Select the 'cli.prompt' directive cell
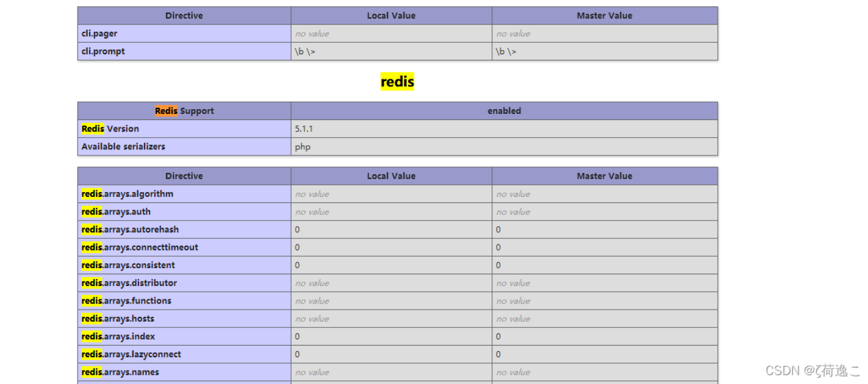868x384 pixels. pyautogui.click(x=184, y=51)
